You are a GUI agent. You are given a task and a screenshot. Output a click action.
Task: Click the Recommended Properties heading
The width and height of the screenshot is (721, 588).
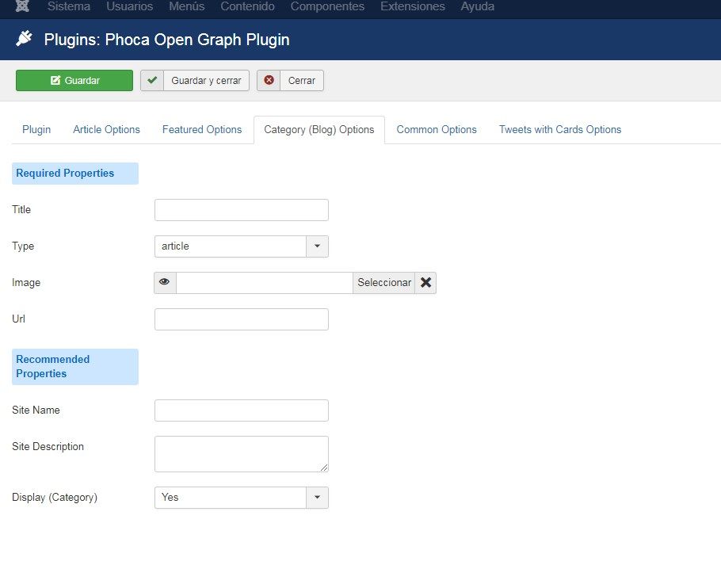tap(75, 366)
